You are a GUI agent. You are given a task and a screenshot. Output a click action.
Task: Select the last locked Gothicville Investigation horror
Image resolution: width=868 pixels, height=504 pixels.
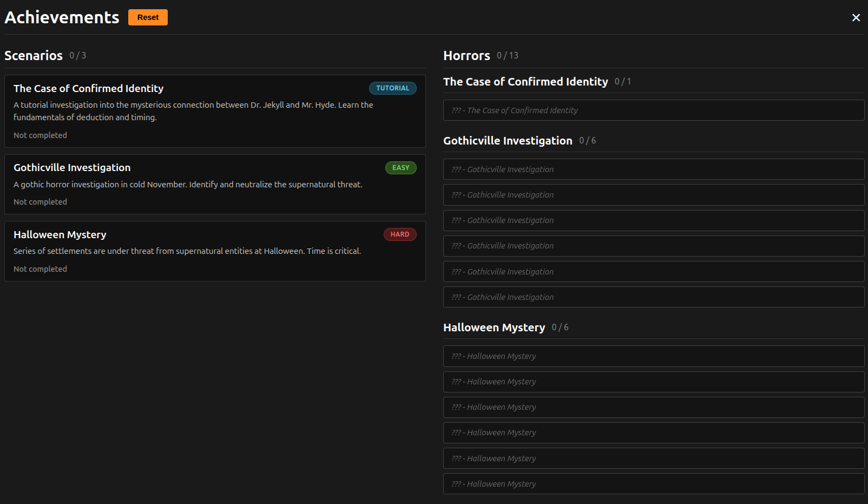pos(653,297)
